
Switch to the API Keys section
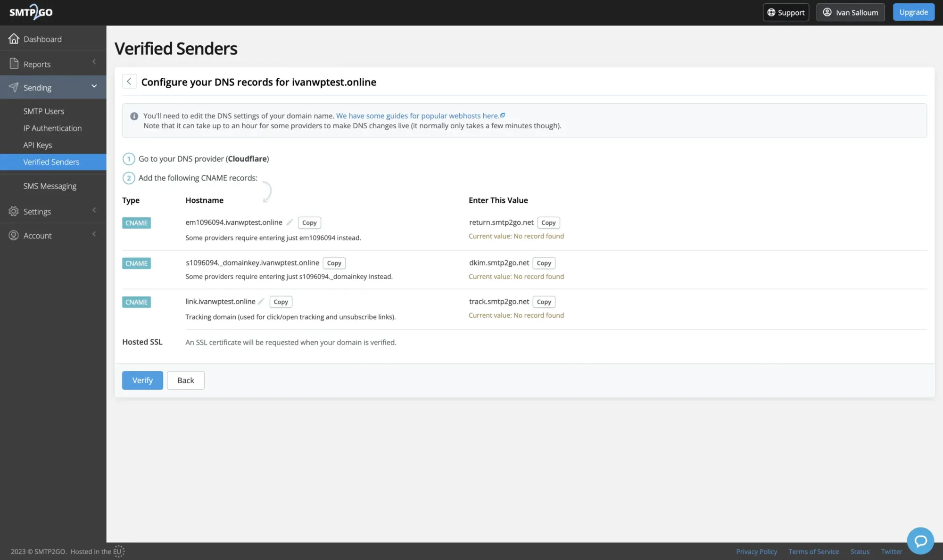pyautogui.click(x=38, y=145)
